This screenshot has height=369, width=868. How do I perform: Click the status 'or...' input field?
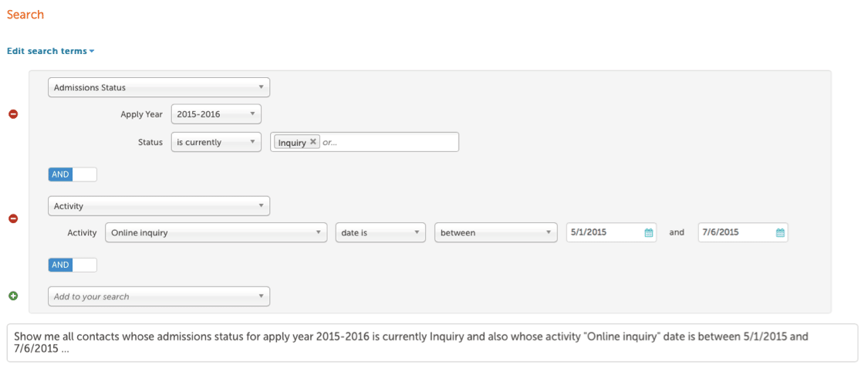[x=389, y=142]
